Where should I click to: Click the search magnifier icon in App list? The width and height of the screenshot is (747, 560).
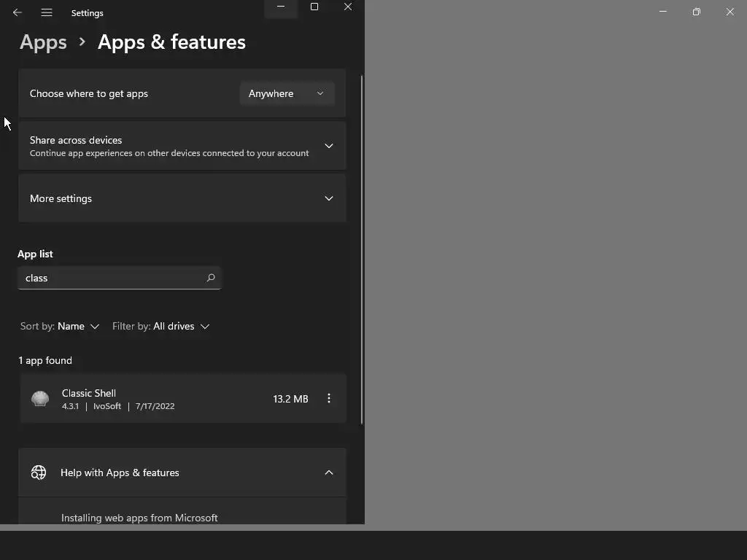211,278
